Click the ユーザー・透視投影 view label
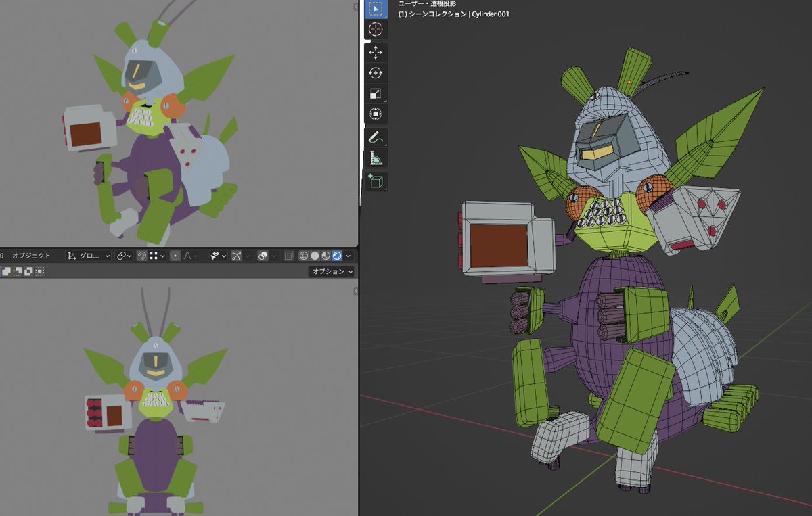The width and height of the screenshot is (812, 516). (428, 4)
